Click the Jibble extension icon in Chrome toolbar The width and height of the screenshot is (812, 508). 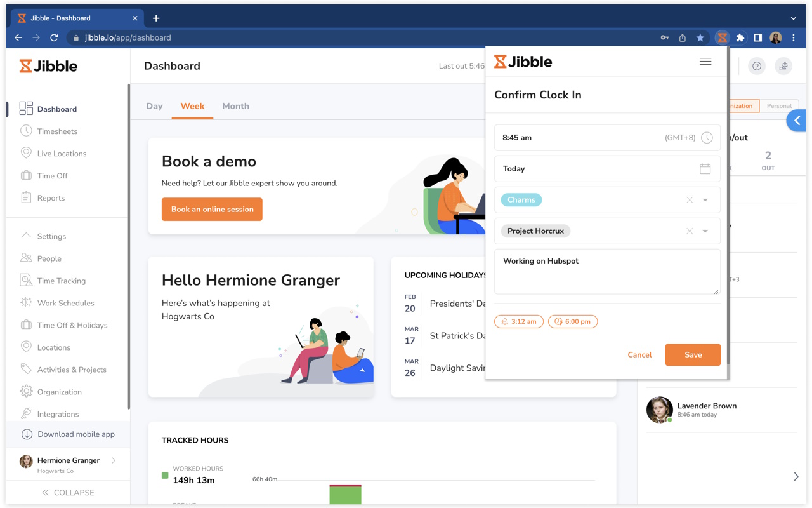click(722, 37)
